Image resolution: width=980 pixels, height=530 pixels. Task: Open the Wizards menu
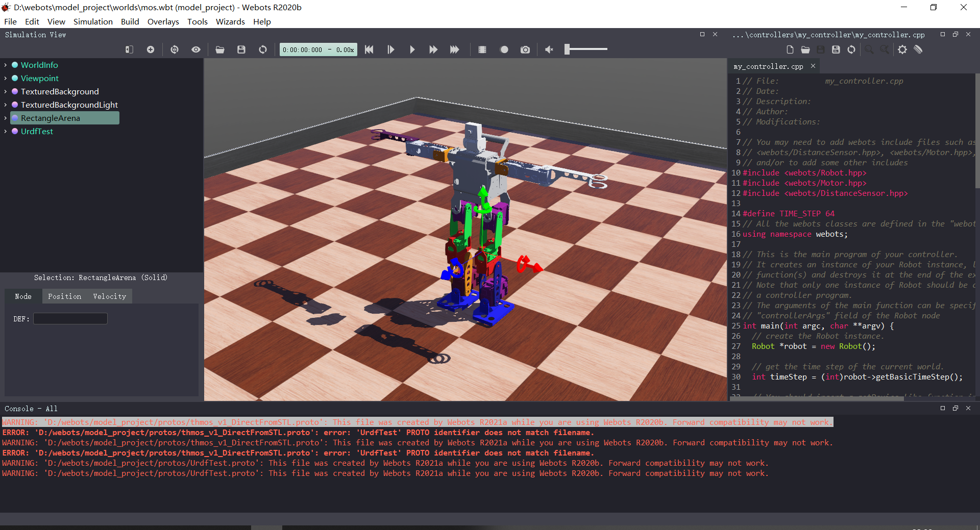tap(230, 21)
